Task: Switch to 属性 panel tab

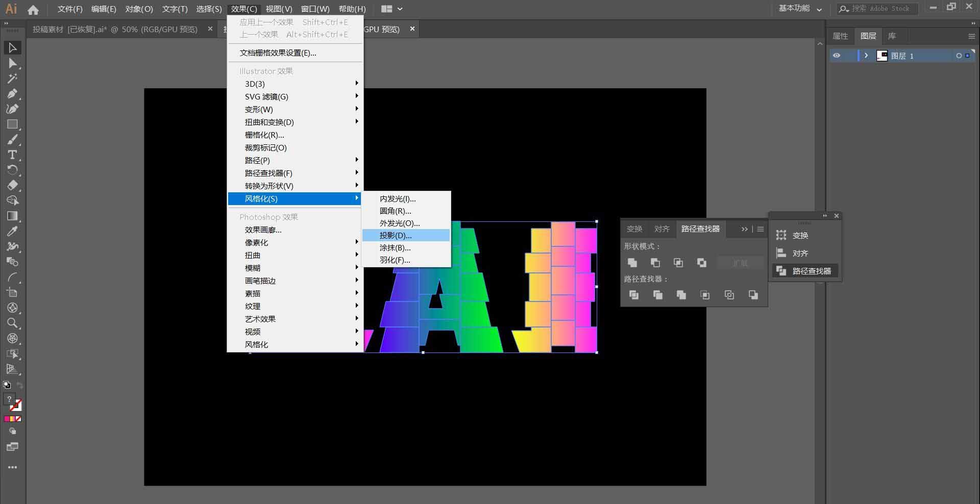Action: [x=840, y=36]
